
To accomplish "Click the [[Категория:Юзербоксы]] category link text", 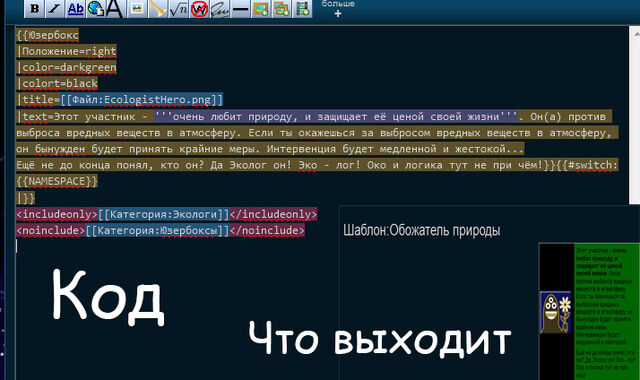I will point(157,231).
